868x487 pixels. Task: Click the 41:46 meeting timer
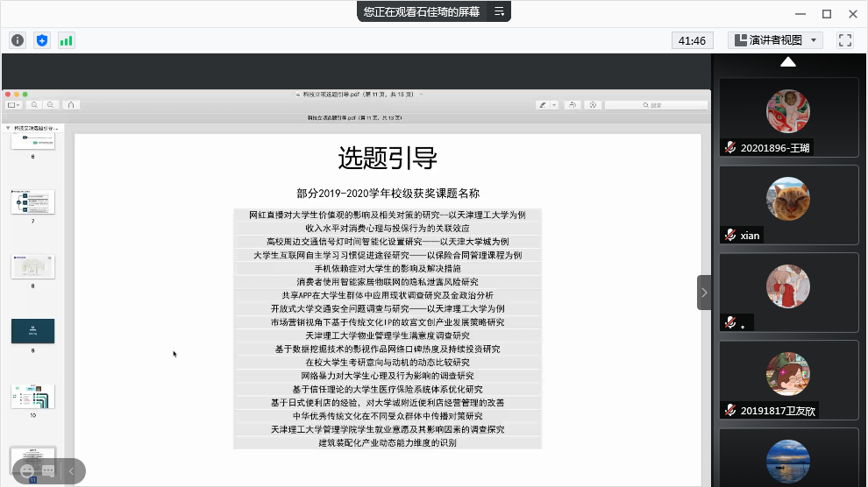click(693, 40)
